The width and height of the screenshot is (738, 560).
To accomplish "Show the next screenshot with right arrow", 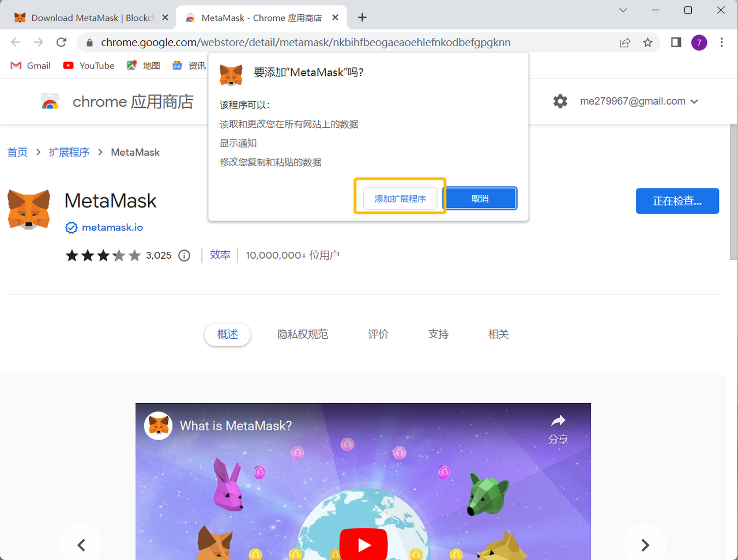I will coord(645,544).
